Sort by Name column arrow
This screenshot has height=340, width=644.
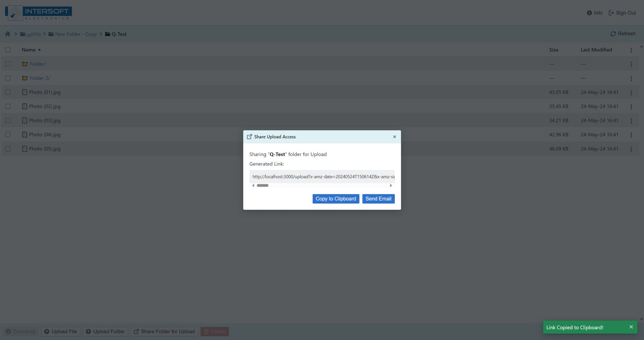(39, 50)
